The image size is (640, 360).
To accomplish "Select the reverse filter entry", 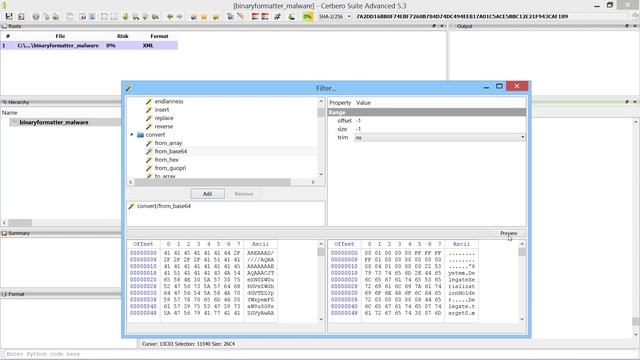I will 164,127.
